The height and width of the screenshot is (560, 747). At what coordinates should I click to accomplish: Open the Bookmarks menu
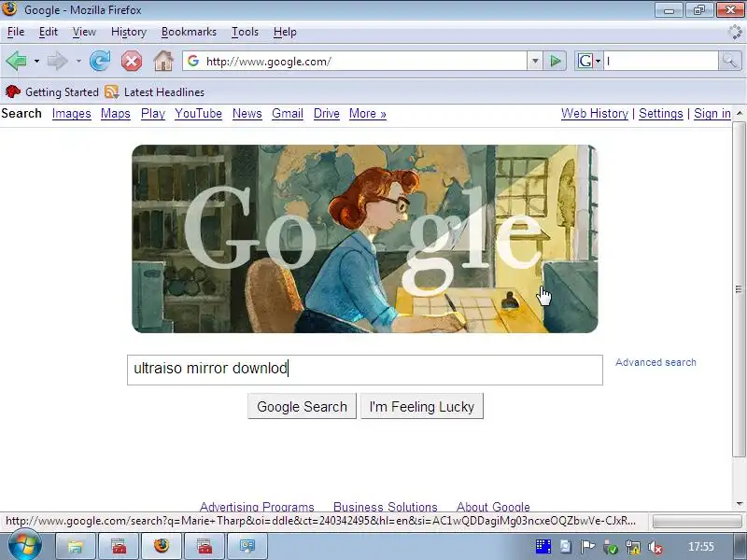coord(189,32)
